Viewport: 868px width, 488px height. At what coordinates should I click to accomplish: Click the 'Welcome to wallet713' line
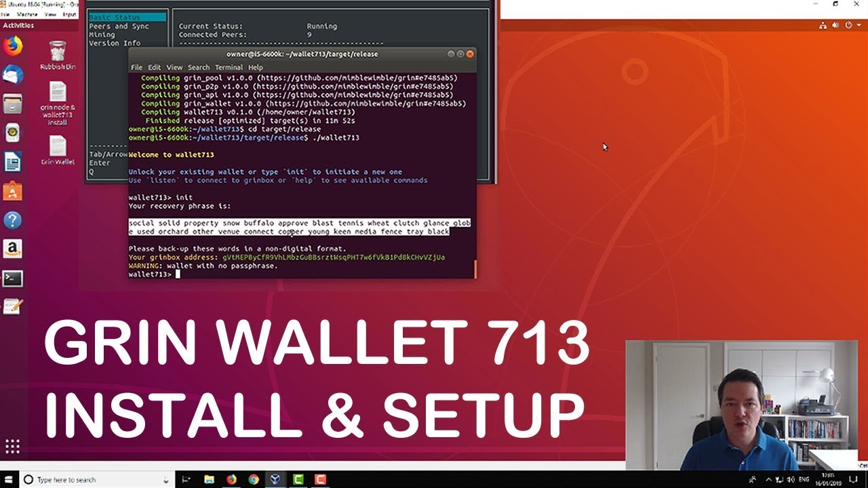(171, 155)
